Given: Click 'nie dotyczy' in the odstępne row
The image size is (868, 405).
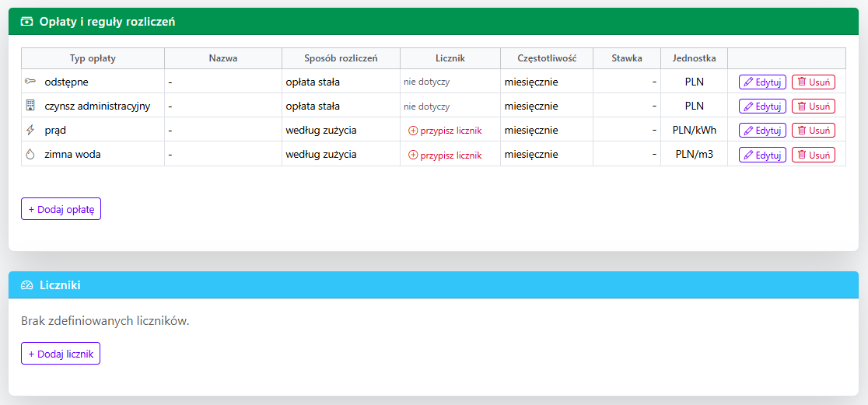Looking at the screenshot, I should pos(426,82).
